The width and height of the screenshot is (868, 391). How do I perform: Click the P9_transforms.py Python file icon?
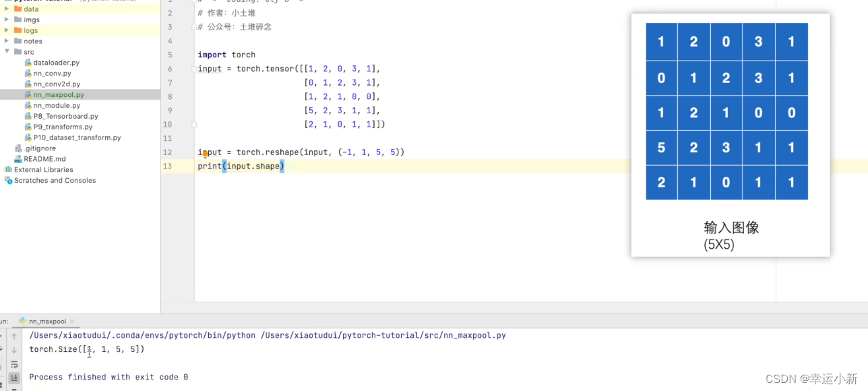[28, 127]
